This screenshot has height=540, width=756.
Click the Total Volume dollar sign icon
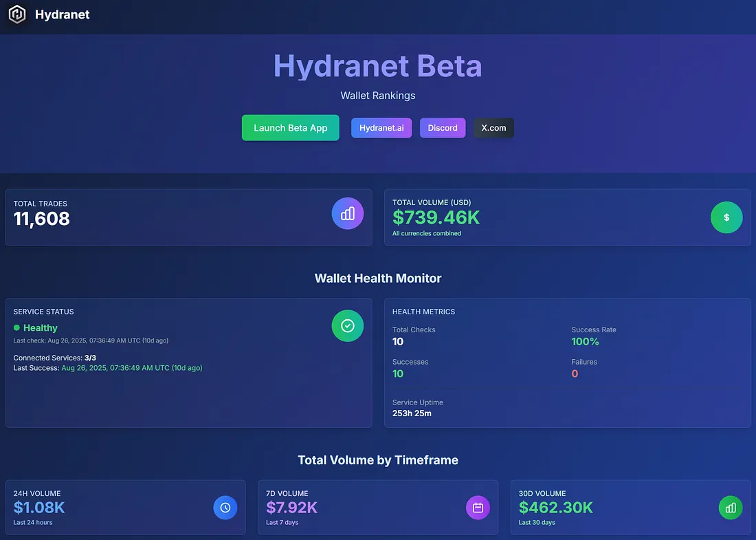pos(726,217)
